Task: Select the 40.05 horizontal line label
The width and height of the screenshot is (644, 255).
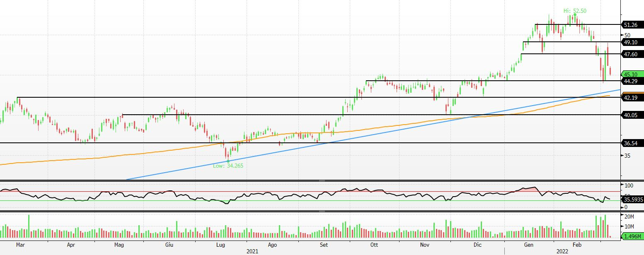Action: (632, 115)
